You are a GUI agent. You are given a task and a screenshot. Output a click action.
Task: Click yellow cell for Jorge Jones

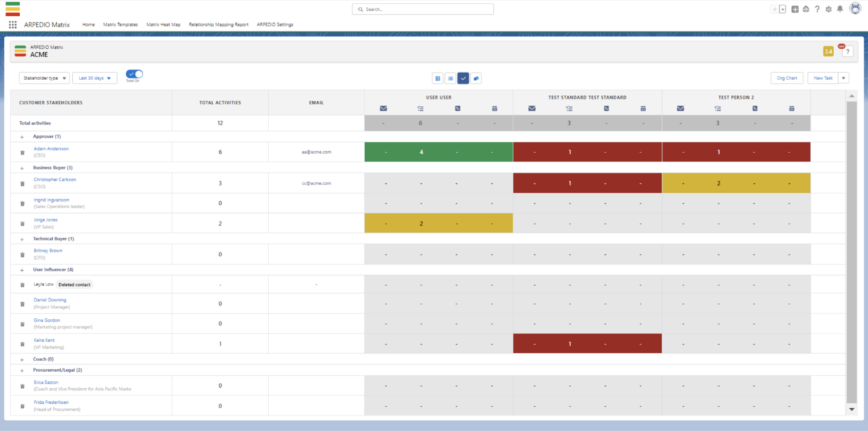(x=439, y=224)
